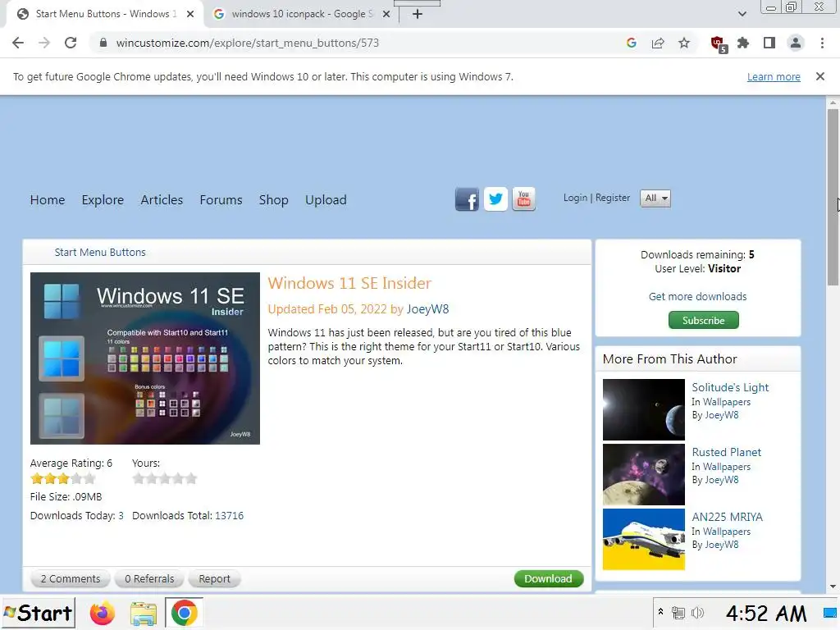
Task: Open a new tab with plus button
Action: point(418,15)
